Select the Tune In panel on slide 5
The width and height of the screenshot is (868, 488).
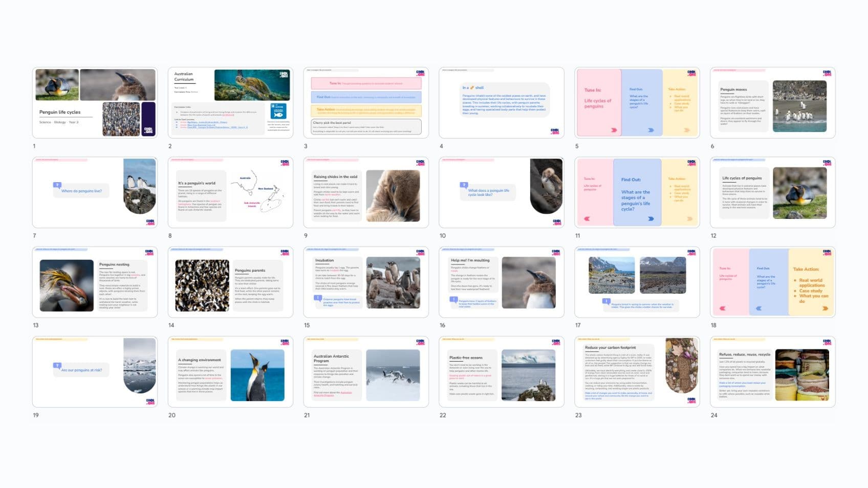pos(598,102)
